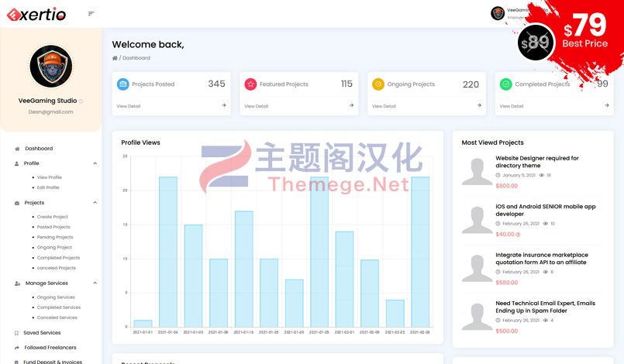Click the Manage Services icon in sidebar

coord(17,283)
